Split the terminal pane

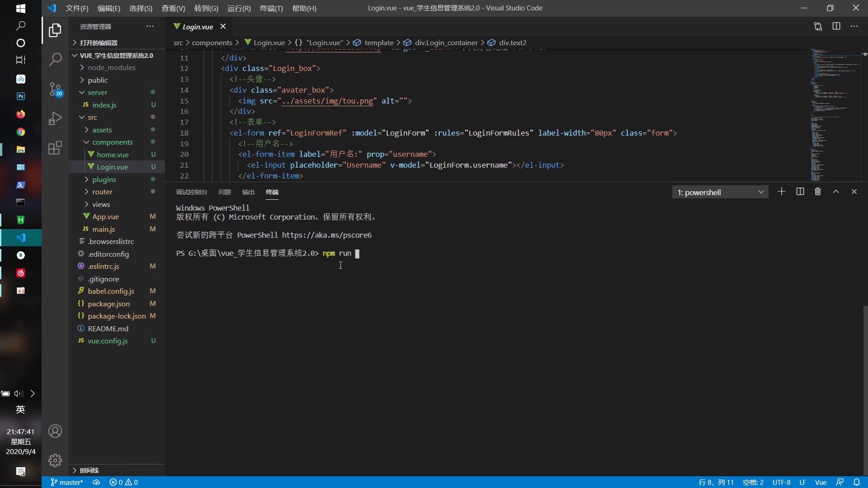click(800, 192)
